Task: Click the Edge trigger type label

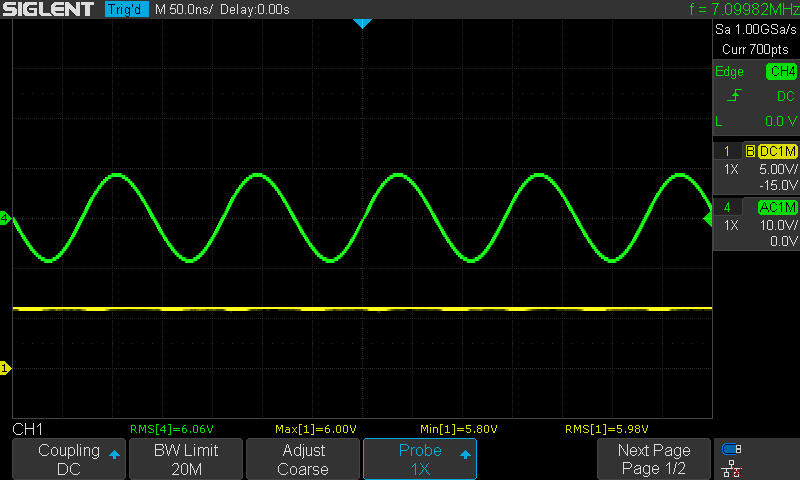Action: 729,71
